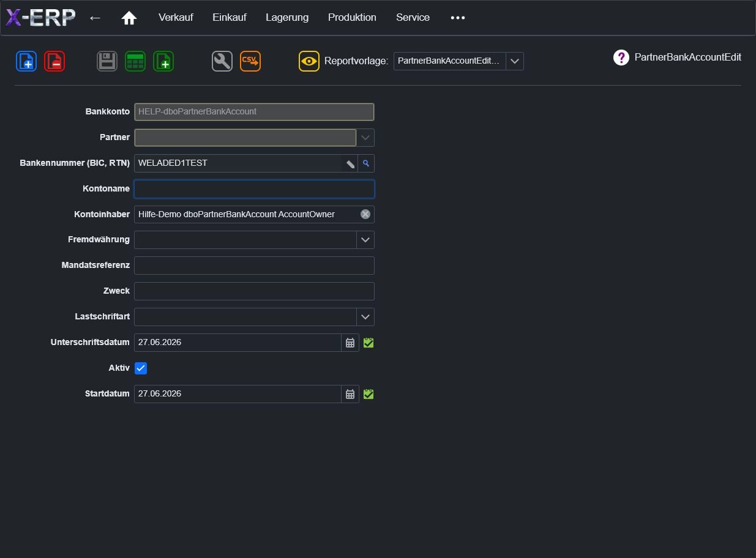Click into the Mandatsreferenz input field

(x=254, y=266)
